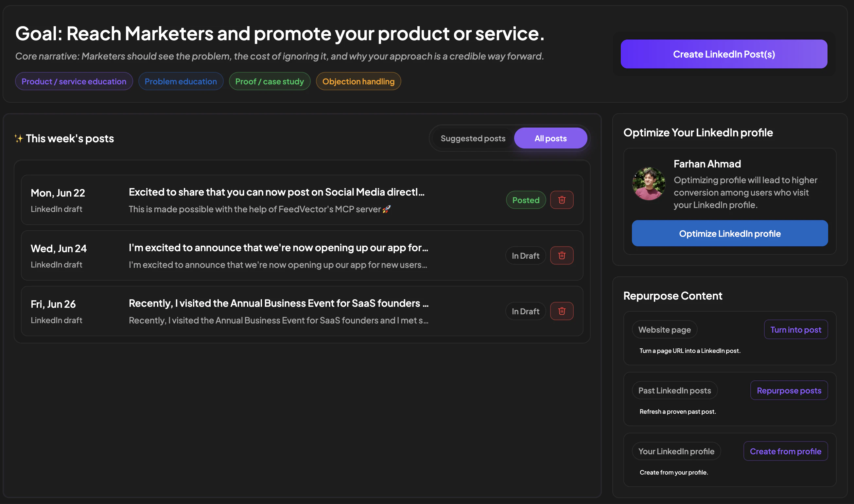The height and width of the screenshot is (504, 854).
Task: Click In Draft badge on Jun 24 post
Action: [x=525, y=255]
